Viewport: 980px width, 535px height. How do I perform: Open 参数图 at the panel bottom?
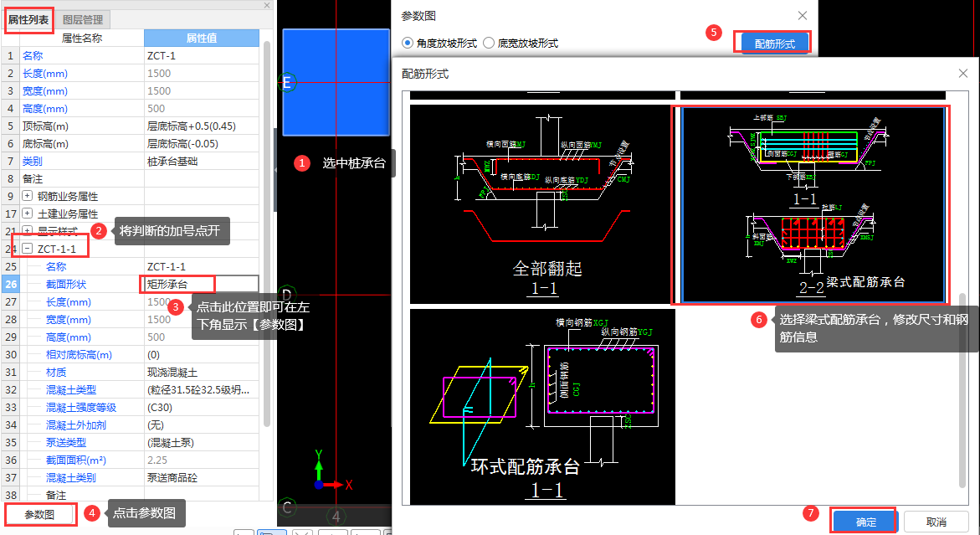[40, 515]
